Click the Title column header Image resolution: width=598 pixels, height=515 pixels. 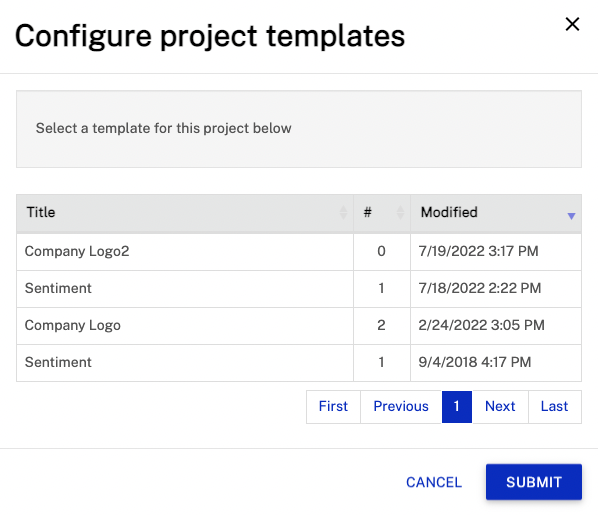click(x=185, y=213)
